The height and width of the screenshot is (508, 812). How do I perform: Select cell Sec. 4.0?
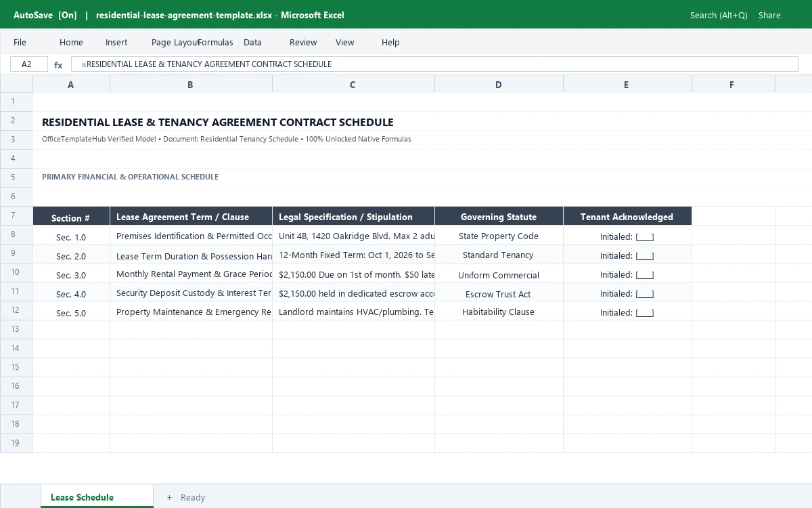pos(71,292)
